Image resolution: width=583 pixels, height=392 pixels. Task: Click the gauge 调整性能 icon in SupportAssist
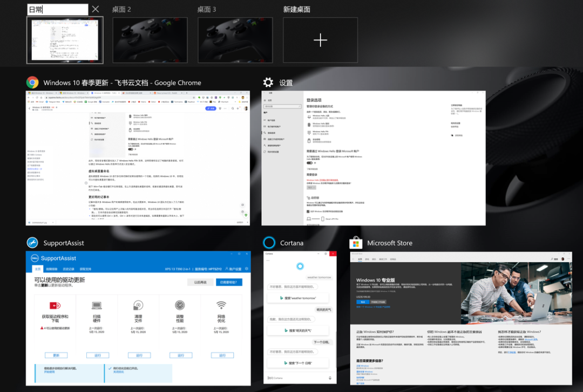click(x=180, y=305)
